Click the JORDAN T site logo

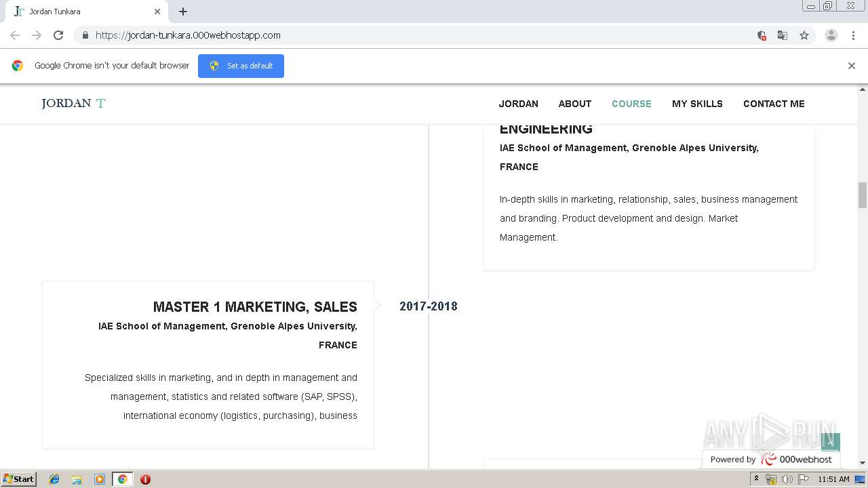(73, 103)
